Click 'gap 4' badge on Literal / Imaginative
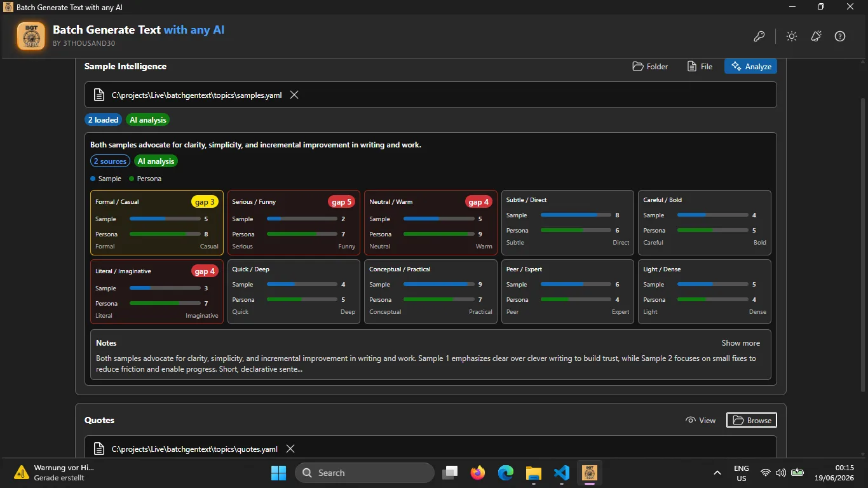868x488 pixels. coord(205,271)
